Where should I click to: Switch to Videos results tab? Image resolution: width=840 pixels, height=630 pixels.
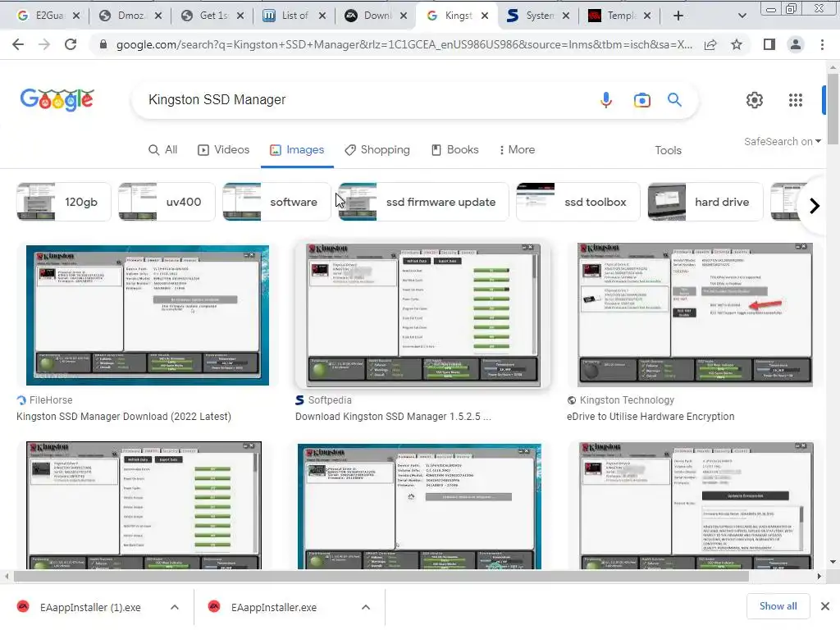click(223, 150)
